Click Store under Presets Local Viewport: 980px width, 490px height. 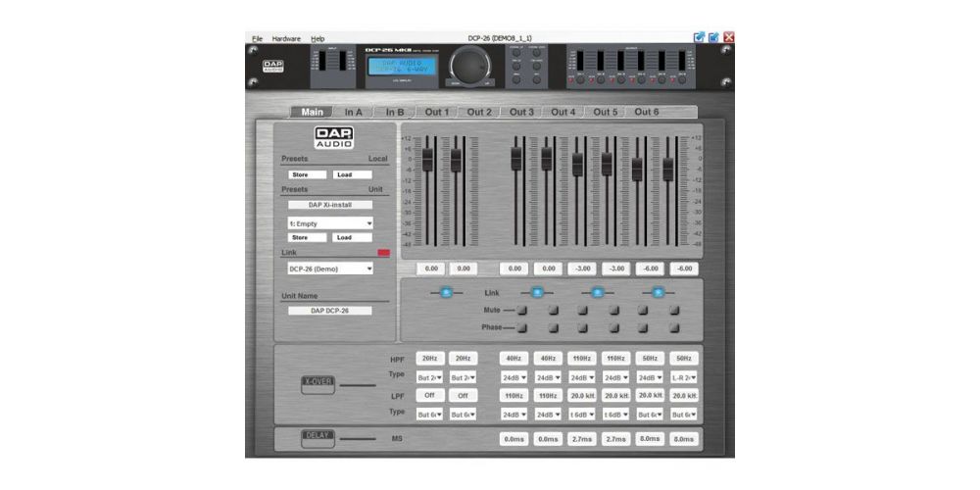[307, 175]
